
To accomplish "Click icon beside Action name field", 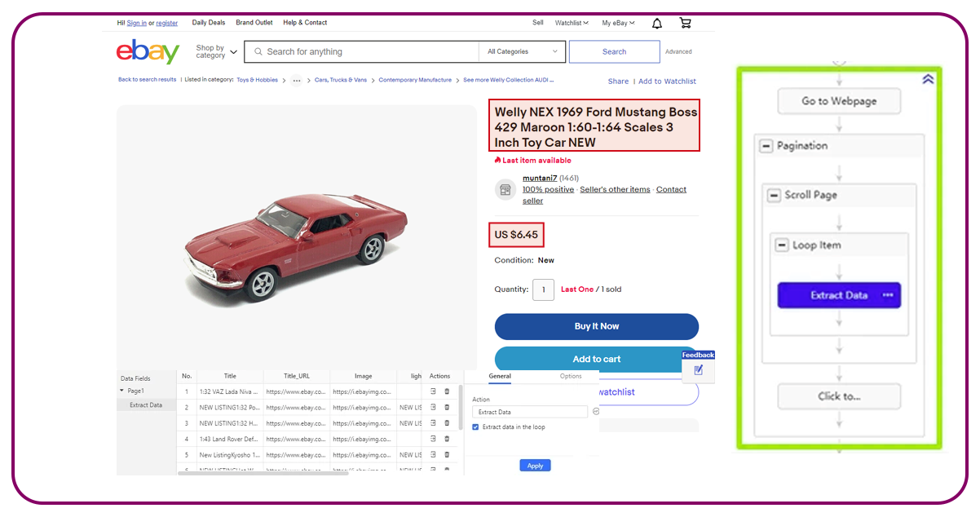I will pos(595,412).
